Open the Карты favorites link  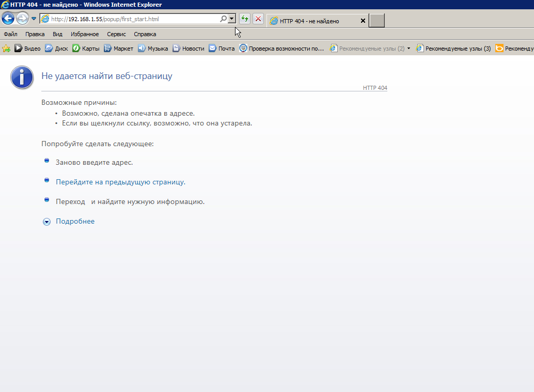[86, 49]
